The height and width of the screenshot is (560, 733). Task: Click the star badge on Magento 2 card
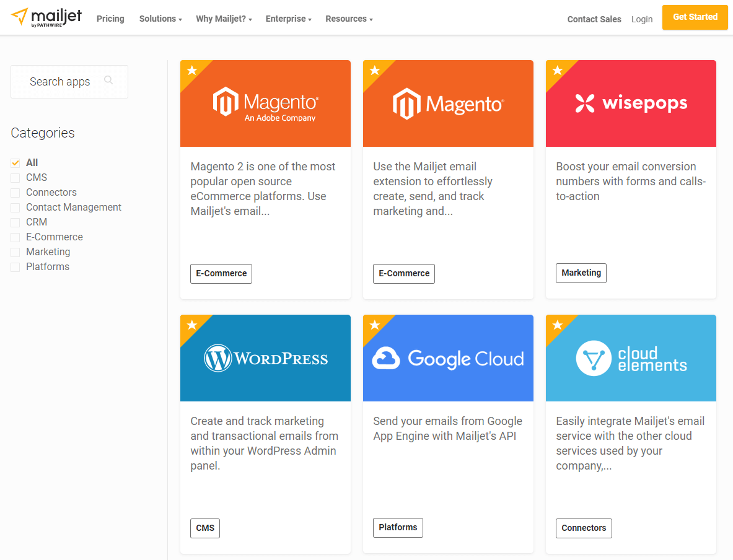click(x=191, y=71)
